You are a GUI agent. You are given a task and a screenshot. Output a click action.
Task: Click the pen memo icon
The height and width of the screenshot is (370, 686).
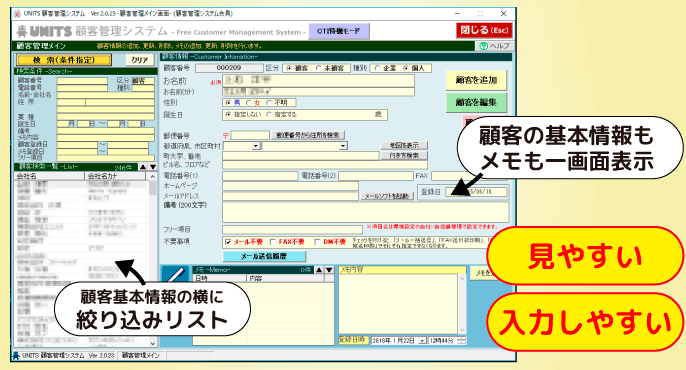[x=176, y=275]
